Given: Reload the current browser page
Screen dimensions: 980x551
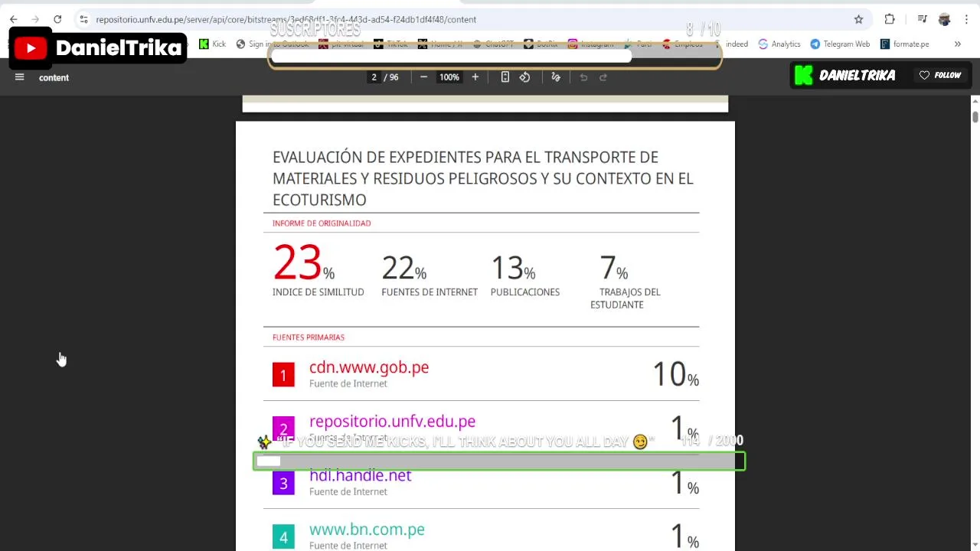Looking at the screenshot, I should click(x=57, y=19).
